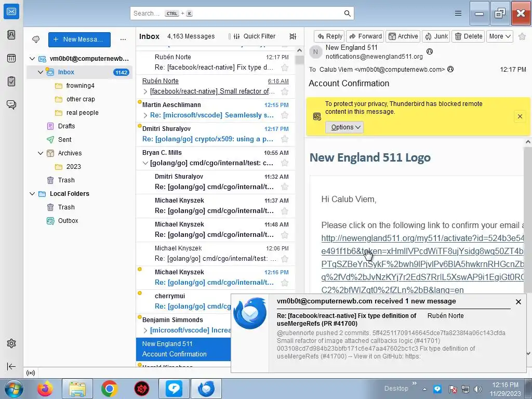Screen dimensions: 532x399
Task: Open the Thunderbird app menu (hamburger)
Action: point(458,13)
